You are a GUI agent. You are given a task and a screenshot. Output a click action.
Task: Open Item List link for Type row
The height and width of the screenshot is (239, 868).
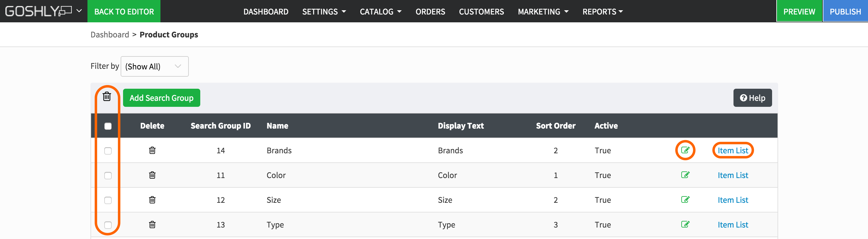click(x=733, y=225)
